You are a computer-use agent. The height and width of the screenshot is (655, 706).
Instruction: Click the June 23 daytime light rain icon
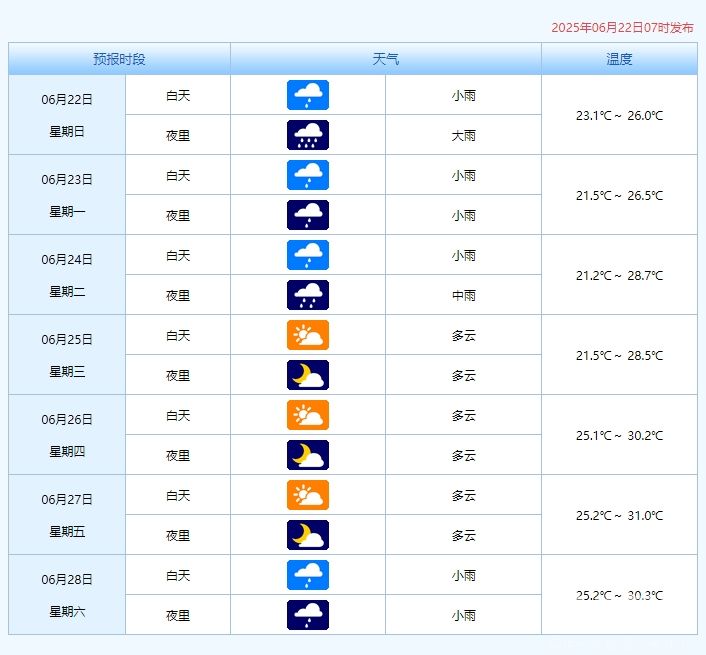coord(308,175)
